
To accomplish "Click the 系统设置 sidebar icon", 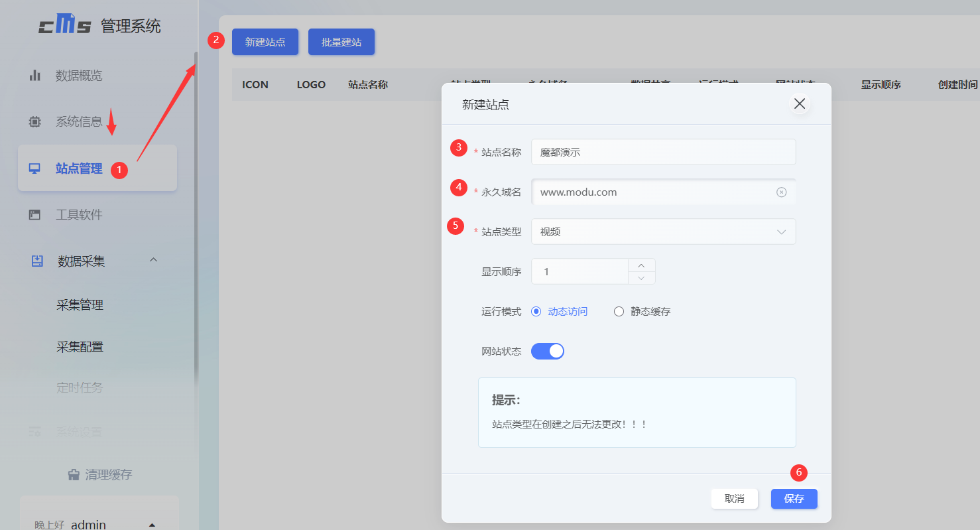I will click(x=34, y=431).
